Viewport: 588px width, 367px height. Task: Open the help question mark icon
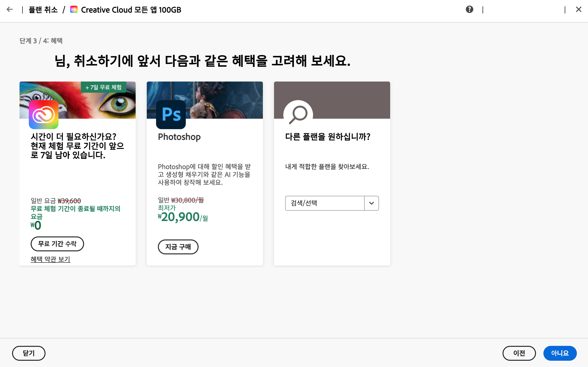point(469,10)
